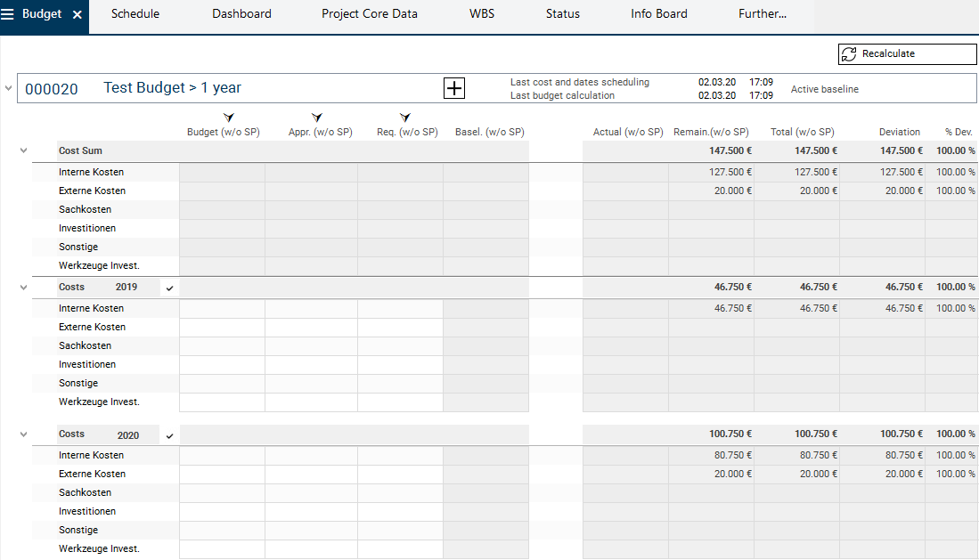Click the plus icon in budget header
The height and width of the screenshot is (560, 979).
click(x=454, y=88)
